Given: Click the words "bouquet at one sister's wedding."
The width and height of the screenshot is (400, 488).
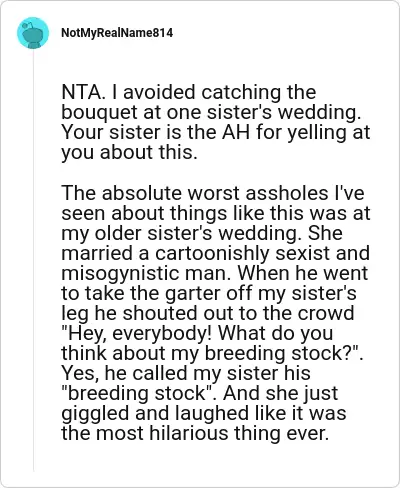Looking at the screenshot, I should (x=211, y=113).
